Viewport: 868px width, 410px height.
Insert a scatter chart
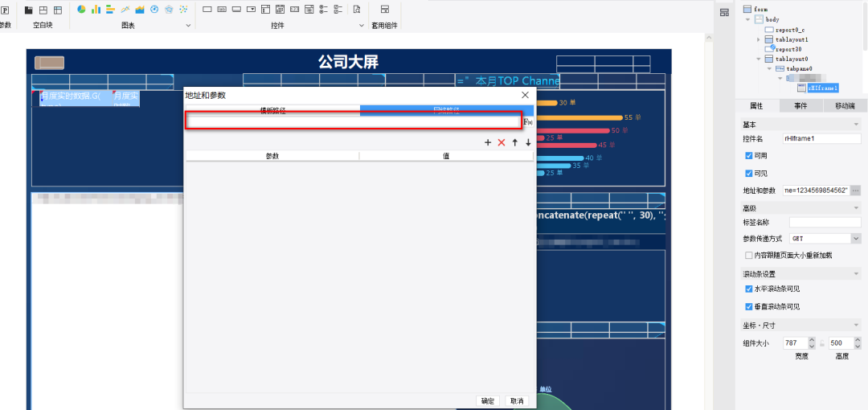tap(184, 10)
